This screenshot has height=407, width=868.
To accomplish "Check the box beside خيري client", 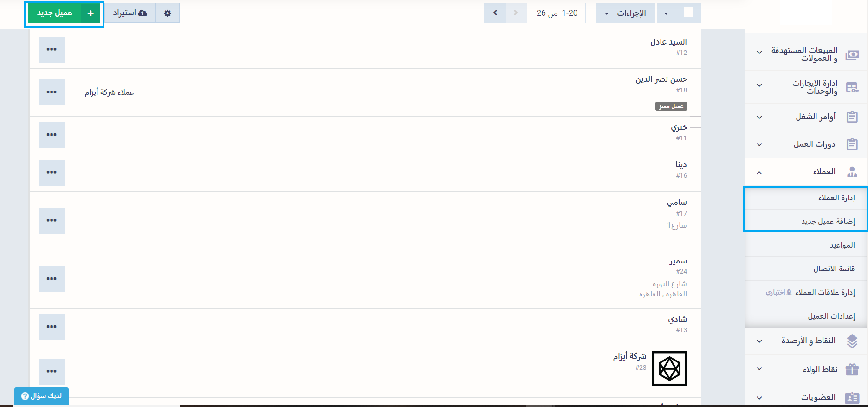I will [x=695, y=122].
